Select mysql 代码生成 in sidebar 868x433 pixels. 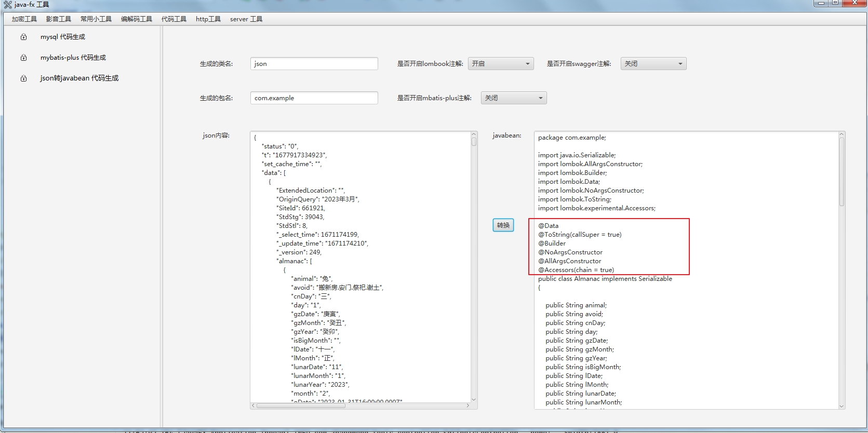pyautogui.click(x=63, y=37)
